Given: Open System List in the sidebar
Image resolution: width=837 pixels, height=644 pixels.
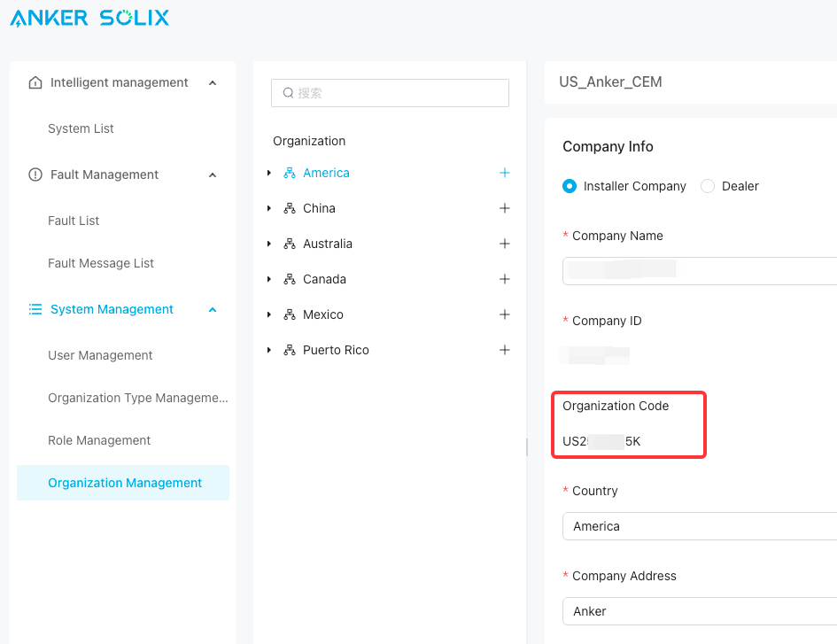Looking at the screenshot, I should coord(81,128).
